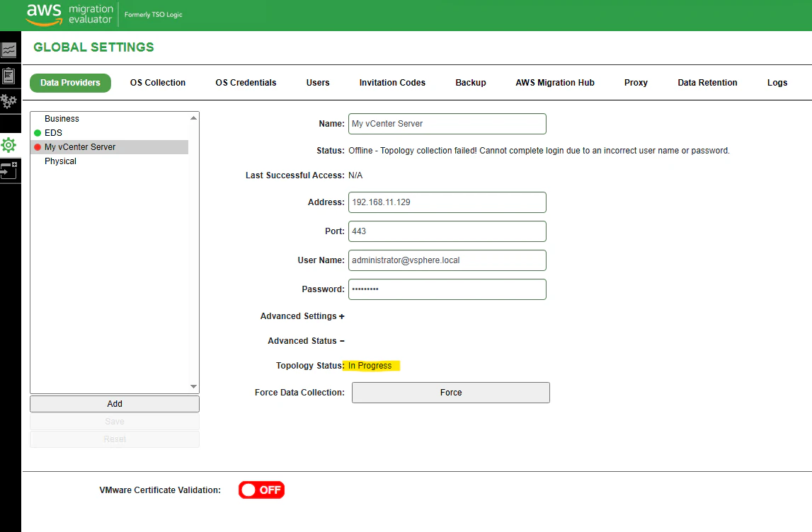The width and height of the screenshot is (812, 532).
Task: Select the green gear Global Settings icon
Action: pyautogui.click(x=8, y=145)
